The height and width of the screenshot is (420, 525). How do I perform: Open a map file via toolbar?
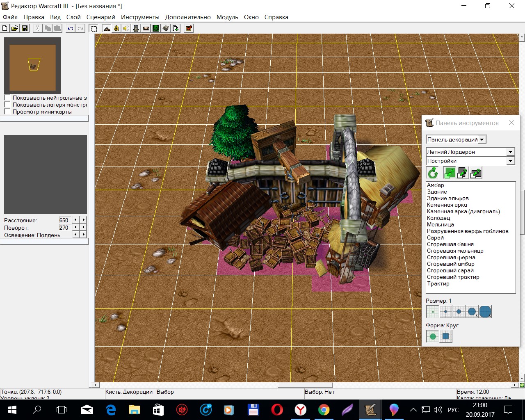click(14, 28)
